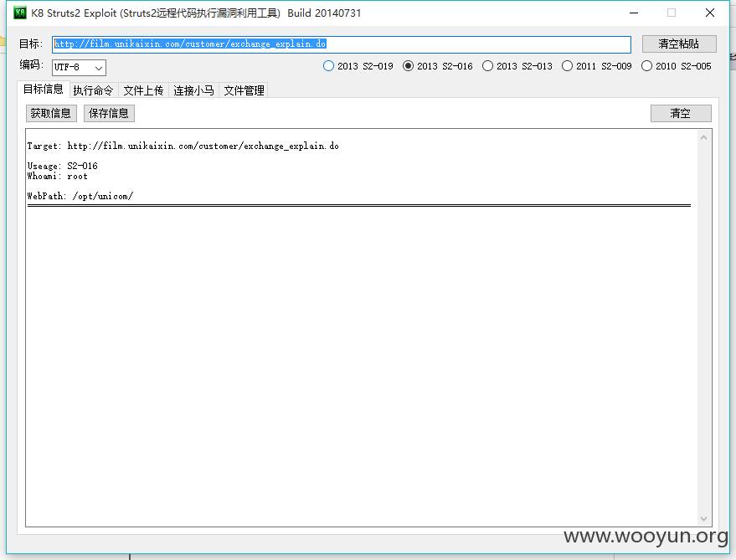The image size is (736, 560).
Task: Click the 保存信息 button
Action: click(x=109, y=113)
